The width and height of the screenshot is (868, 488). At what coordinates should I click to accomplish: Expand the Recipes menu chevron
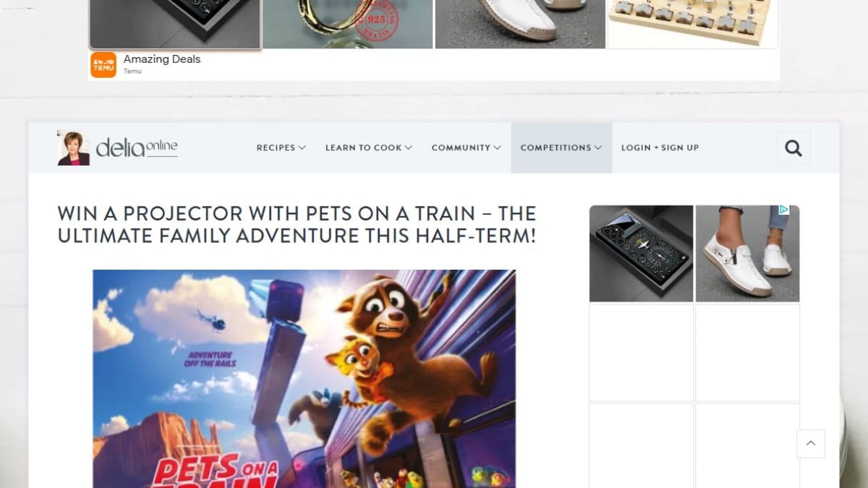pyautogui.click(x=302, y=147)
